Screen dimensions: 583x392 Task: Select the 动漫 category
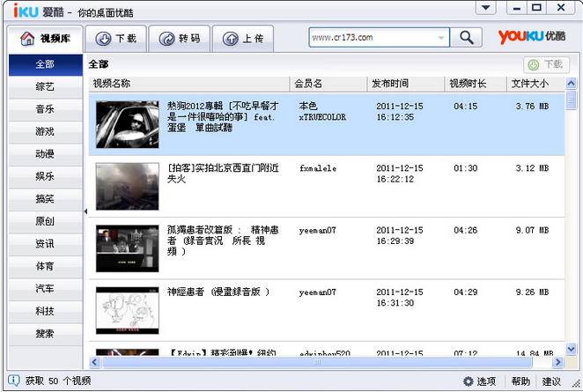click(46, 154)
